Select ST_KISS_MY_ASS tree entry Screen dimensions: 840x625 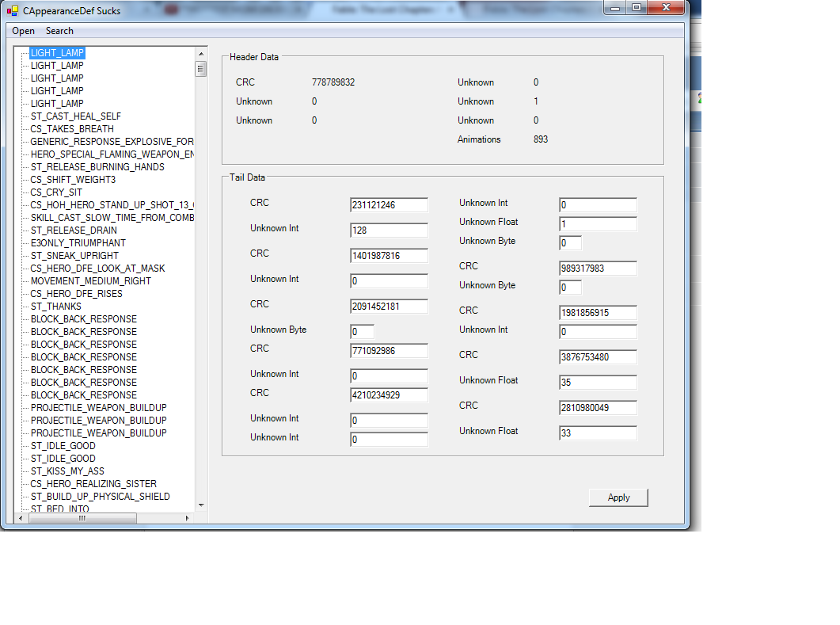click(x=67, y=471)
